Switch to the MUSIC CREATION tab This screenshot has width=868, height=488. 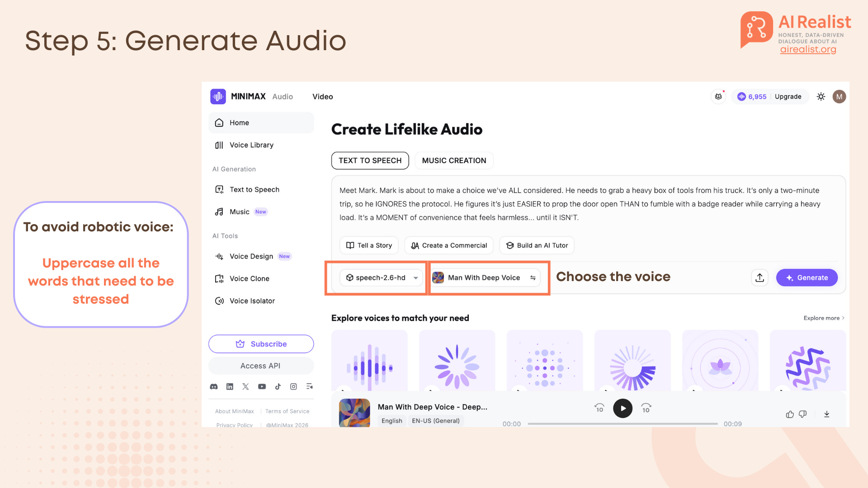click(x=454, y=160)
